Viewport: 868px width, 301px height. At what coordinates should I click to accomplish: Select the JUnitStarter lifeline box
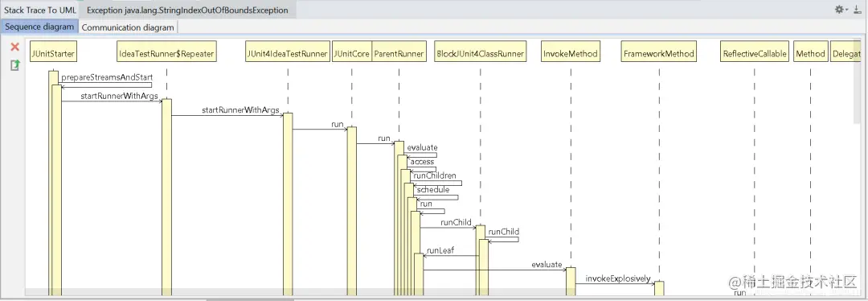click(53, 51)
